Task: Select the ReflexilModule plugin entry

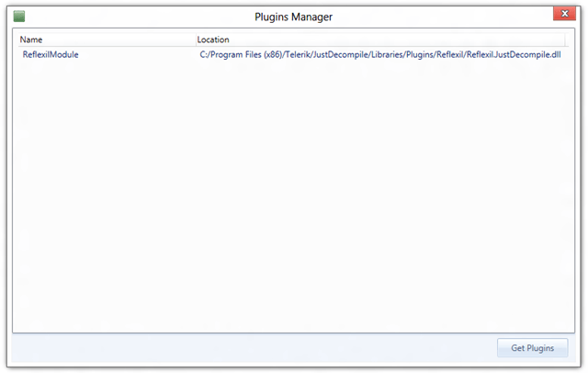Action: coord(293,55)
